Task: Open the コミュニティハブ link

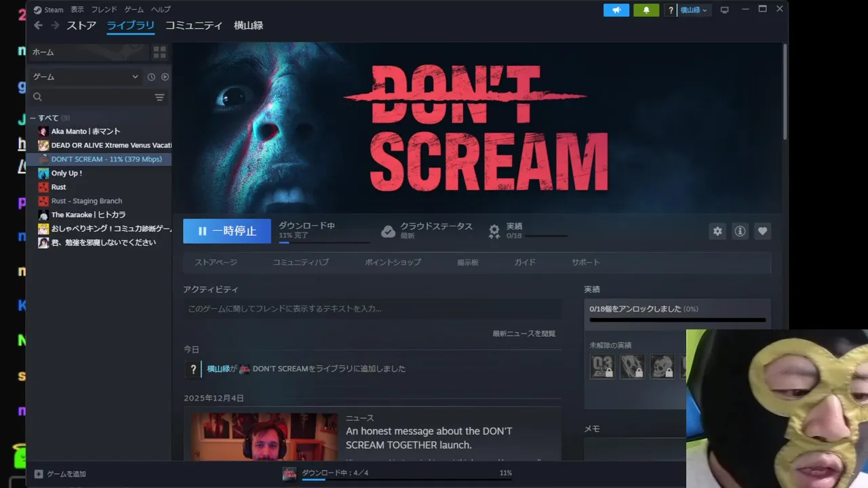Action: point(300,262)
